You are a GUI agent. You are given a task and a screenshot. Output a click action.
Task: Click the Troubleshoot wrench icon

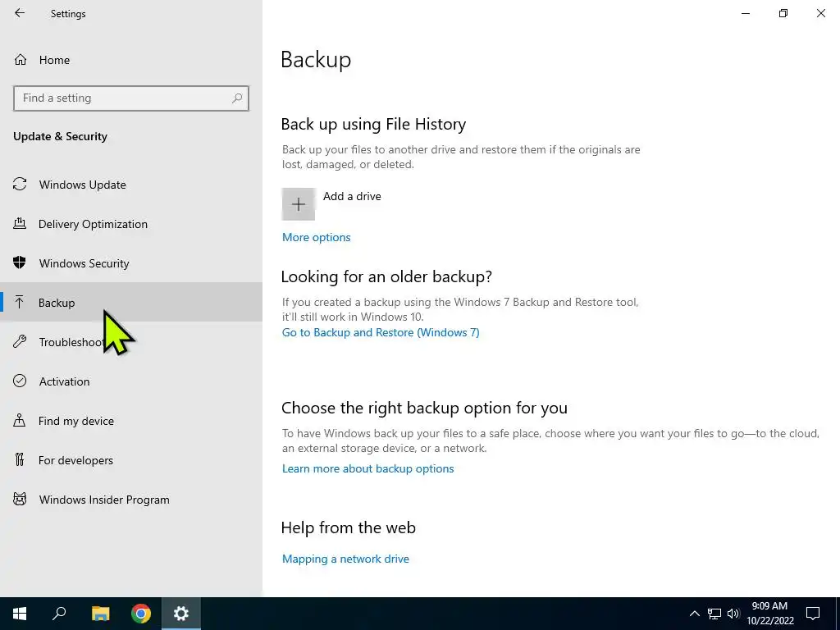20,341
